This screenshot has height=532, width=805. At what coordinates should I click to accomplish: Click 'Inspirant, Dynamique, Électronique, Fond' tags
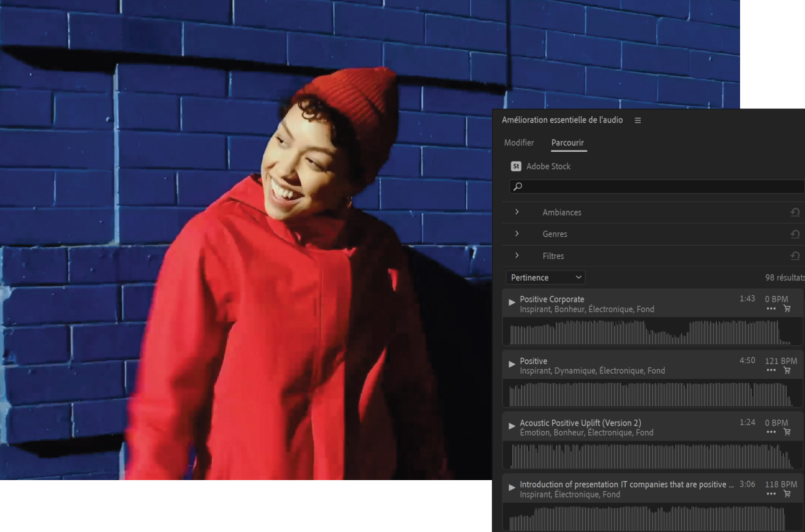tap(592, 371)
